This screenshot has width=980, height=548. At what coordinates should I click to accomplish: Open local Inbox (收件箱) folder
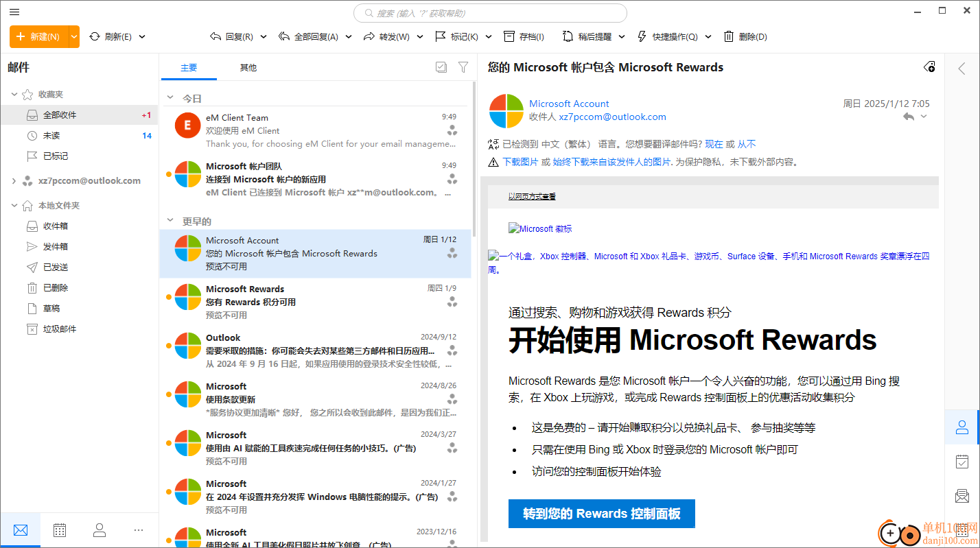click(x=79, y=226)
